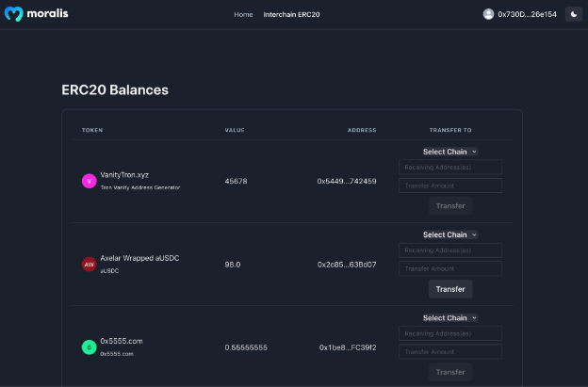Image resolution: width=588 pixels, height=387 pixels.
Task: Focus Transfer Amount field for Axelar aUSDC
Action: coord(449,268)
